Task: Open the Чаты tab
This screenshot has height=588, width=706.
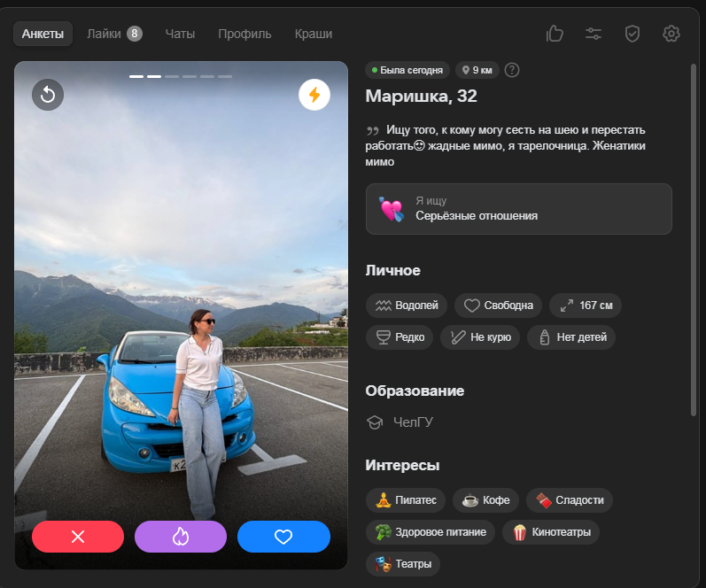Action: 180,34
